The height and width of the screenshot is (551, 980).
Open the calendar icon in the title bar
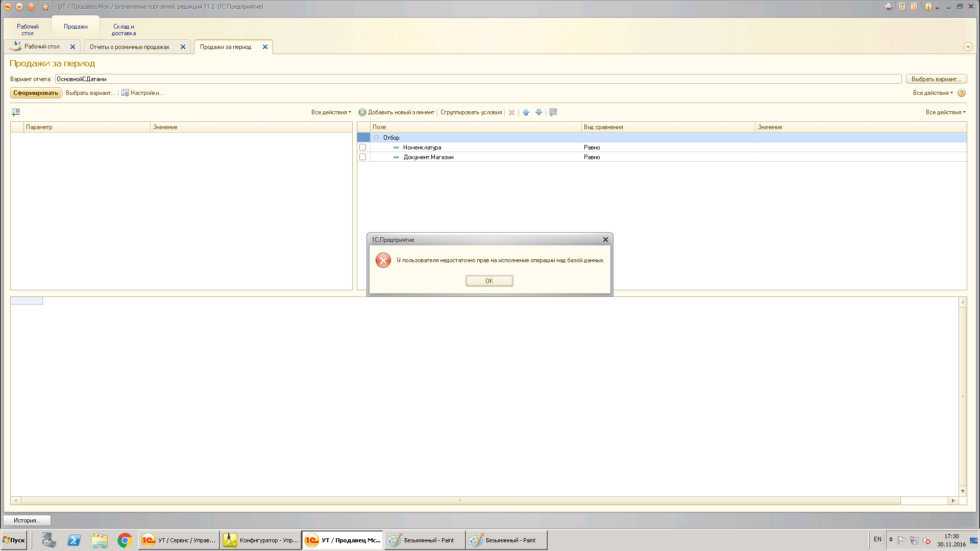tap(914, 7)
